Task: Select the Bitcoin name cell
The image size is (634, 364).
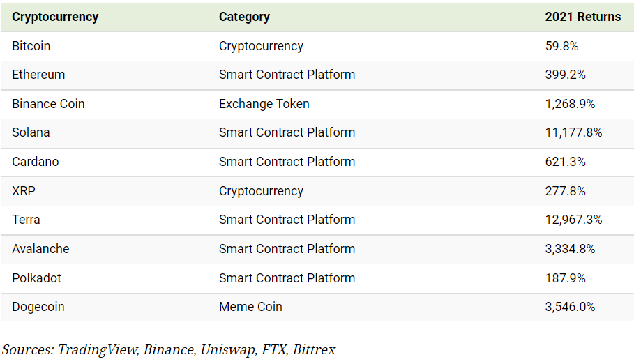Action: point(31,46)
